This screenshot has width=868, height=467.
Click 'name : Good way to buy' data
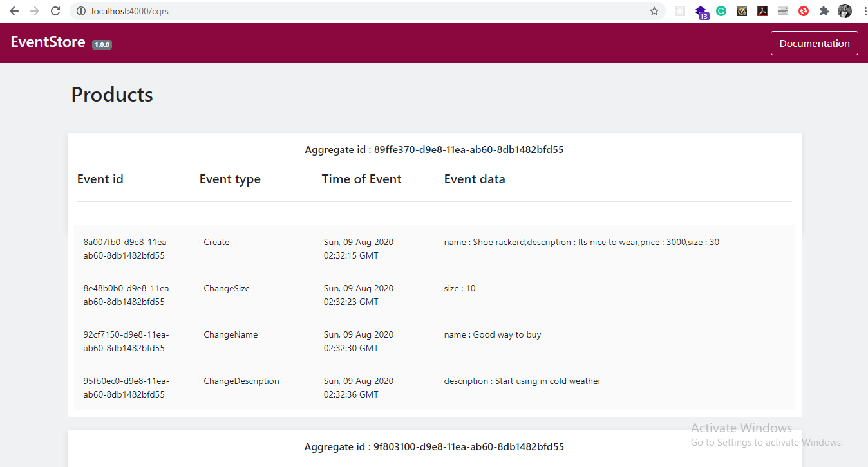pyautogui.click(x=493, y=335)
